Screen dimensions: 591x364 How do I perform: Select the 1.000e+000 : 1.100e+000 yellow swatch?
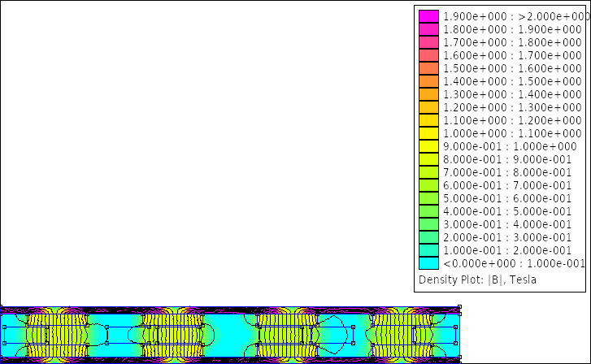coord(428,133)
